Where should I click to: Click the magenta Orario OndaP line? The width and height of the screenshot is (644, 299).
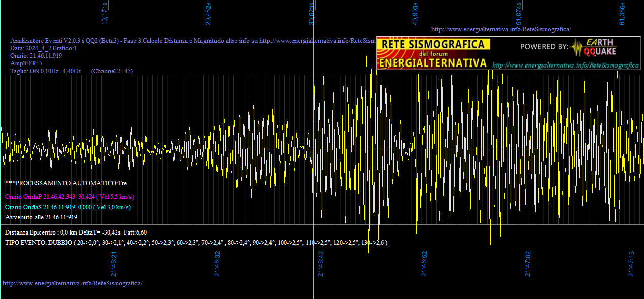pyautogui.click(x=70, y=196)
